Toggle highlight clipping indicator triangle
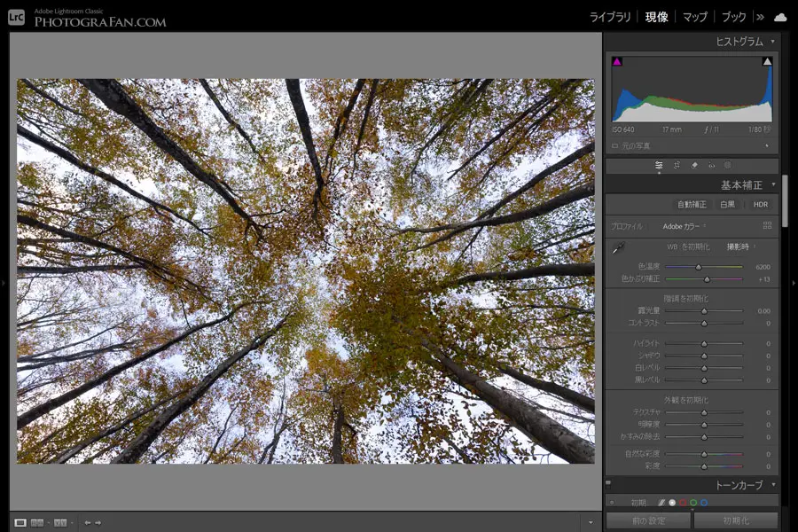Viewport: 798px width, 532px height. (767, 61)
